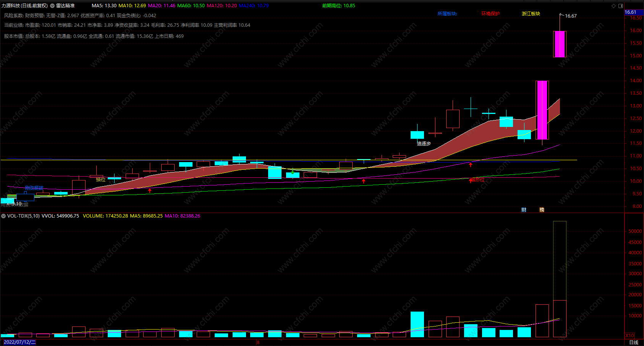This screenshot has width=644, height=346.
Task: Open the 浙江板块 sector link
Action: (x=531, y=14)
